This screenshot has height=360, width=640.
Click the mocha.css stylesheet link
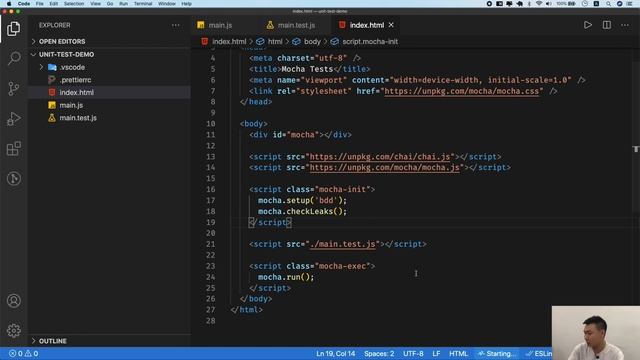click(461, 91)
